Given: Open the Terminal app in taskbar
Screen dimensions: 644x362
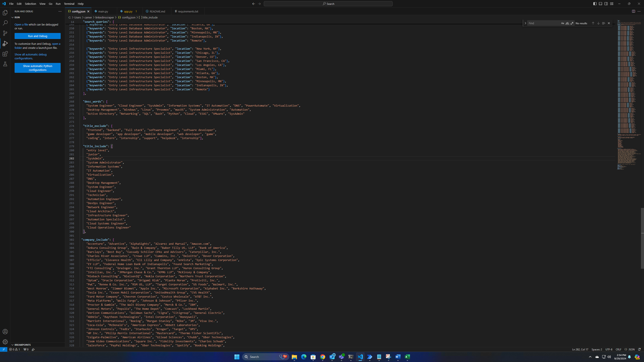Looking at the screenshot, I should (x=351, y=357).
